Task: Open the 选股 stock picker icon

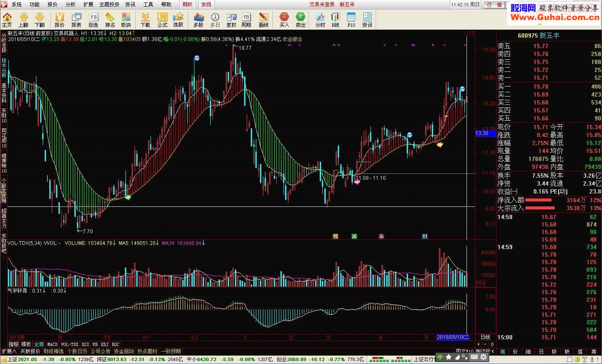Action: pyautogui.click(x=178, y=20)
